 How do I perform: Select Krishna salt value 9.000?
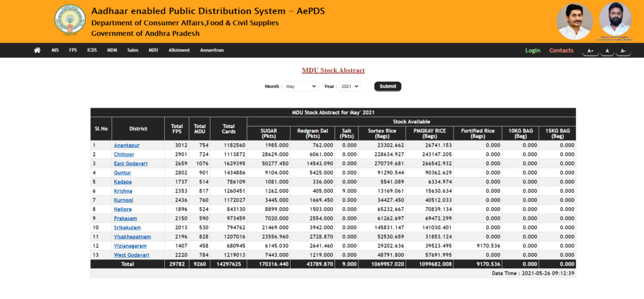coord(350,191)
